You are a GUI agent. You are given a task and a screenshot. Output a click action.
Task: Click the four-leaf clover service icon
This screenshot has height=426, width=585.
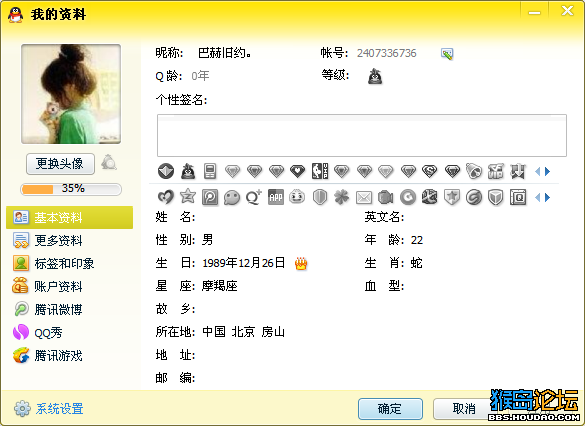(x=341, y=197)
